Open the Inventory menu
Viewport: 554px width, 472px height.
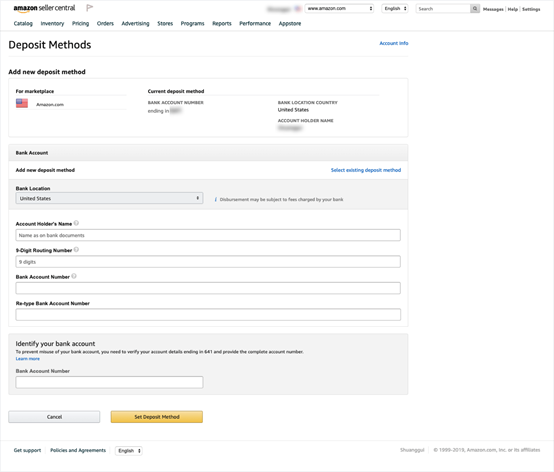52,24
